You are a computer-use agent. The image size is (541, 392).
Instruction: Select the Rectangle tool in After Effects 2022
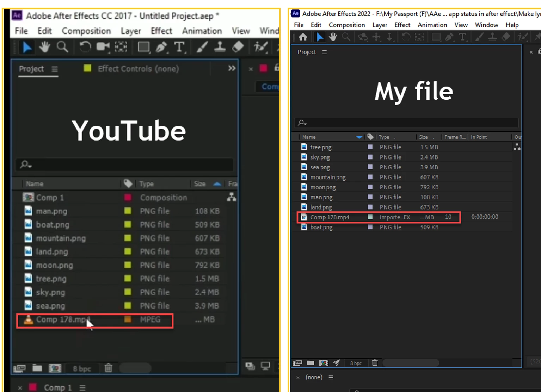point(436,37)
